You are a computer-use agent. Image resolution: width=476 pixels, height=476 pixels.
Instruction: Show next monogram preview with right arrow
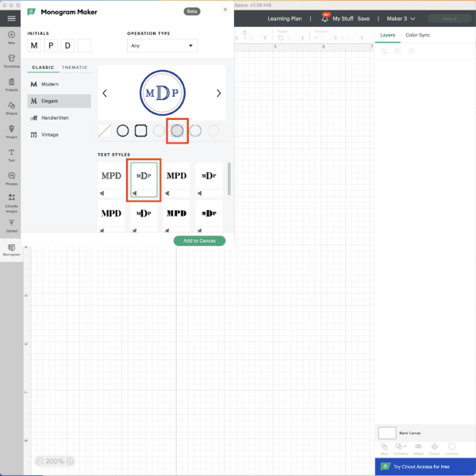coord(219,94)
